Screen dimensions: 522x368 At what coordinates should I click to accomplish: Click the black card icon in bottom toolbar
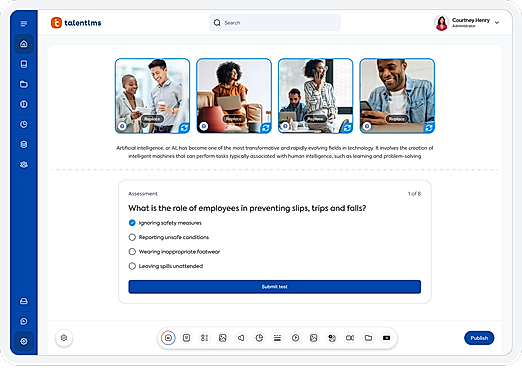[x=386, y=338]
